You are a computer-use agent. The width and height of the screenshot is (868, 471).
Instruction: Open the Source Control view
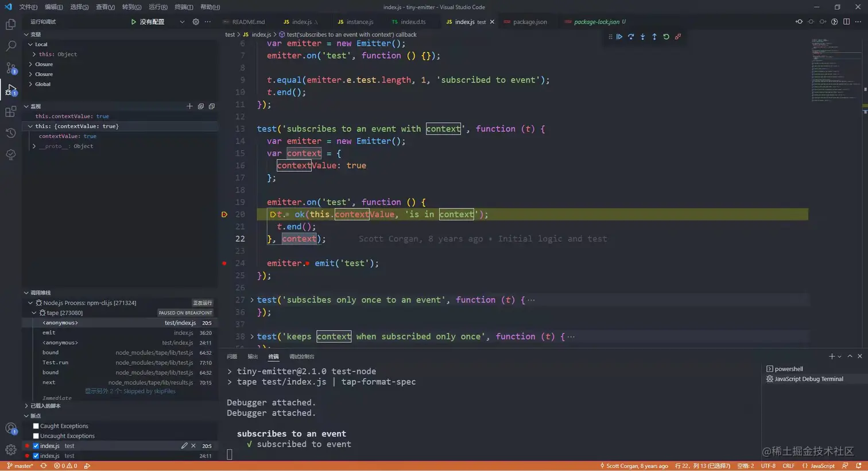(x=10, y=68)
